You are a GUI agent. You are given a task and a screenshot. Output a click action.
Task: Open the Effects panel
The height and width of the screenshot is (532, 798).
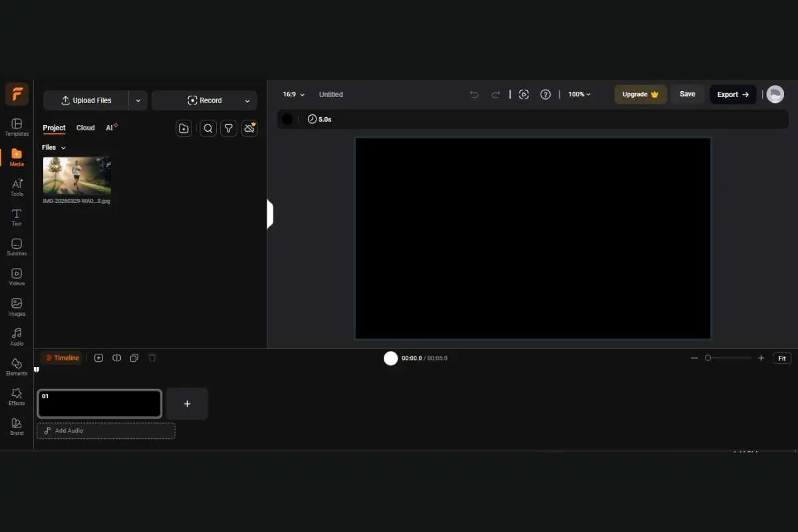[16, 396]
